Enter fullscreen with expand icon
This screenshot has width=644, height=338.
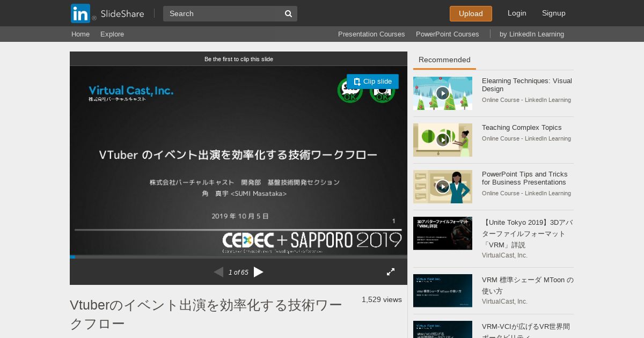click(391, 272)
